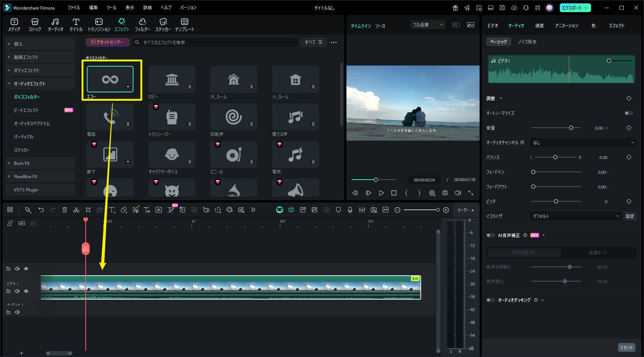Open the ファイル menu

(74, 8)
